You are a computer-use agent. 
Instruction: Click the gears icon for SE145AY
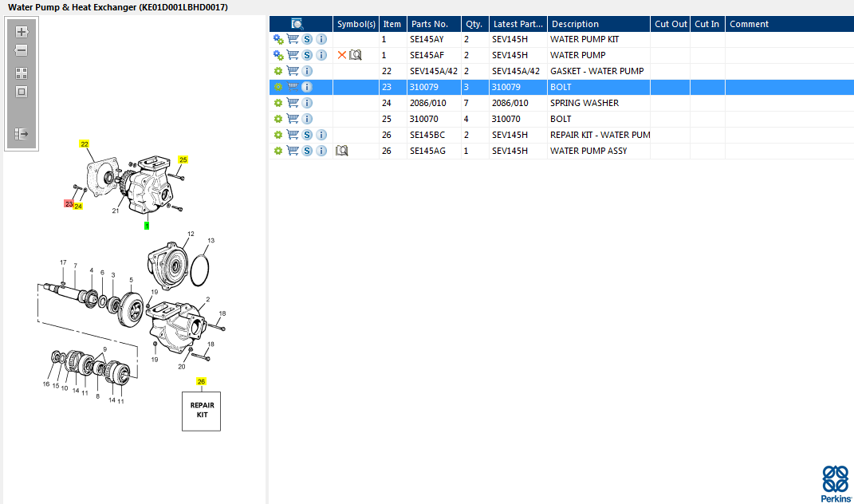278,39
